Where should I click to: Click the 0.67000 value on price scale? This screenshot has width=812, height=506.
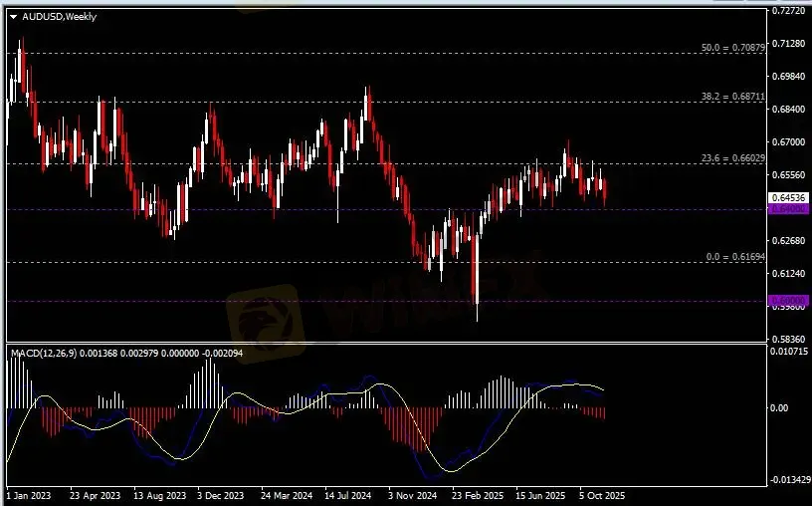click(x=787, y=142)
